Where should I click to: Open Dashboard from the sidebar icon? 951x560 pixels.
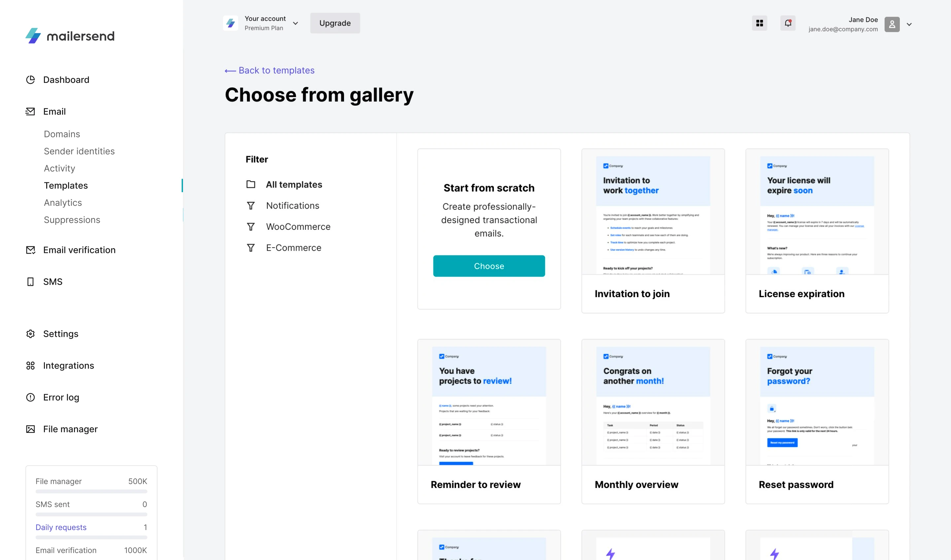coord(31,80)
